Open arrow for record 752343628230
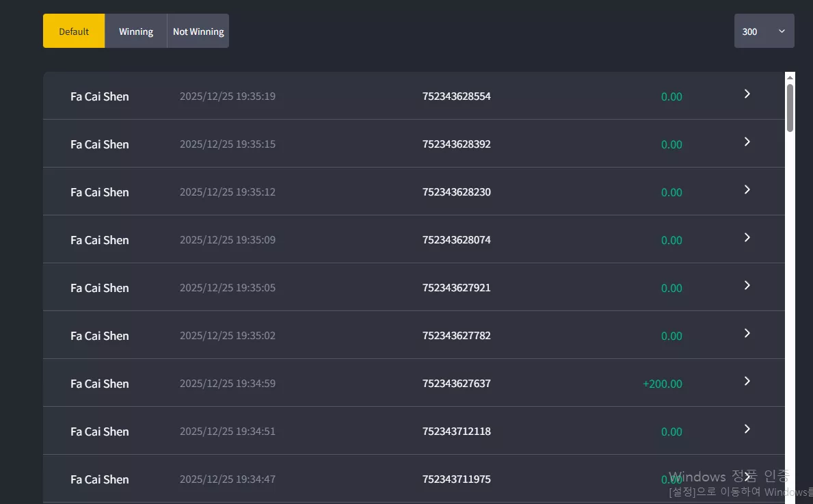 [747, 189]
